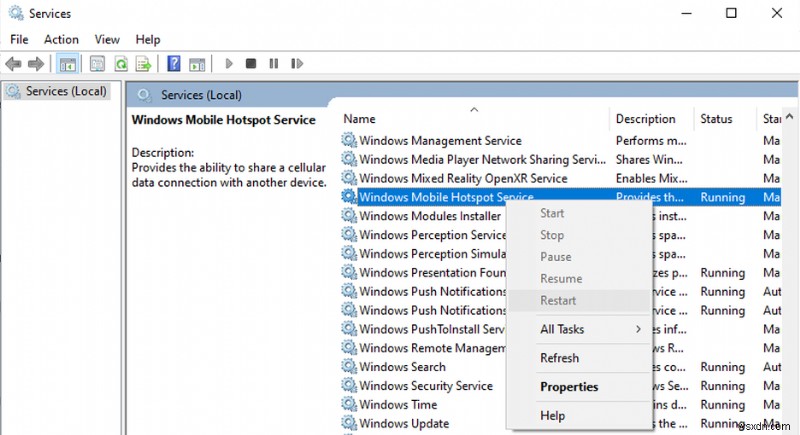Viewport: 800px width, 435px height.
Task: Click gear icon of Windows Security Service
Action: (349, 386)
